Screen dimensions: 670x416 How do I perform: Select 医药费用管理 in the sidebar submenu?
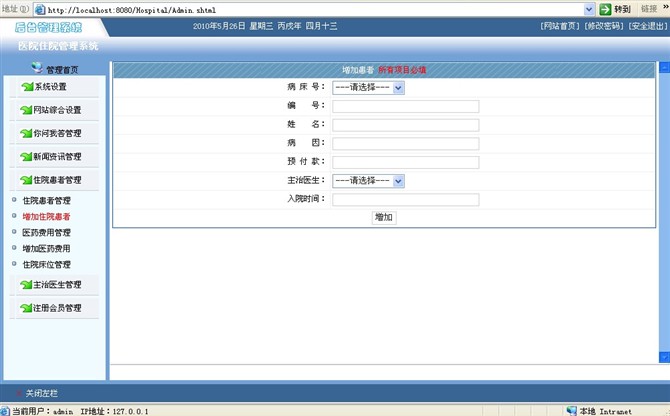pos(46,232)
